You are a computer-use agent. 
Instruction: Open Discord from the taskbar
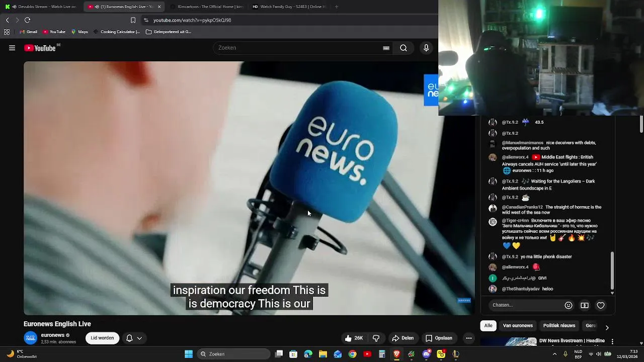coord(426,354)
